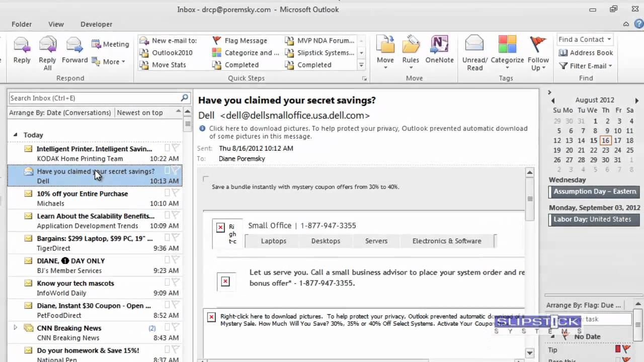Open the Desktops tab in the email

tap(326, 241)
